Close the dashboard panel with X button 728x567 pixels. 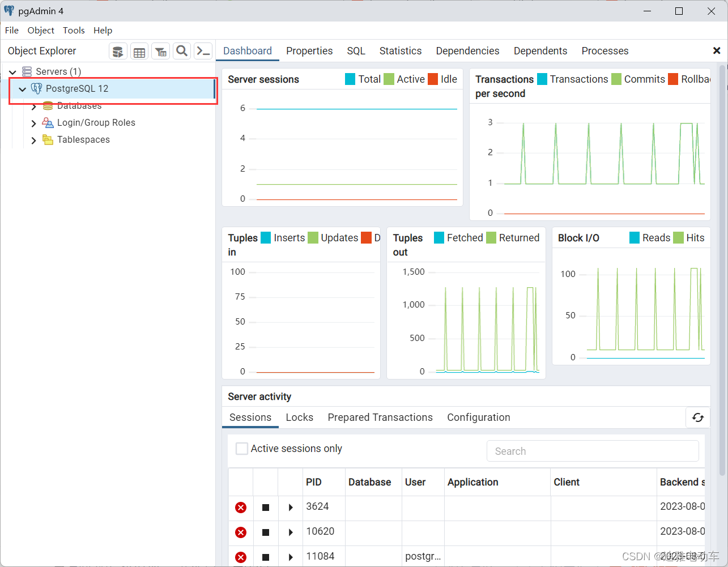click(x=717, y=51)
